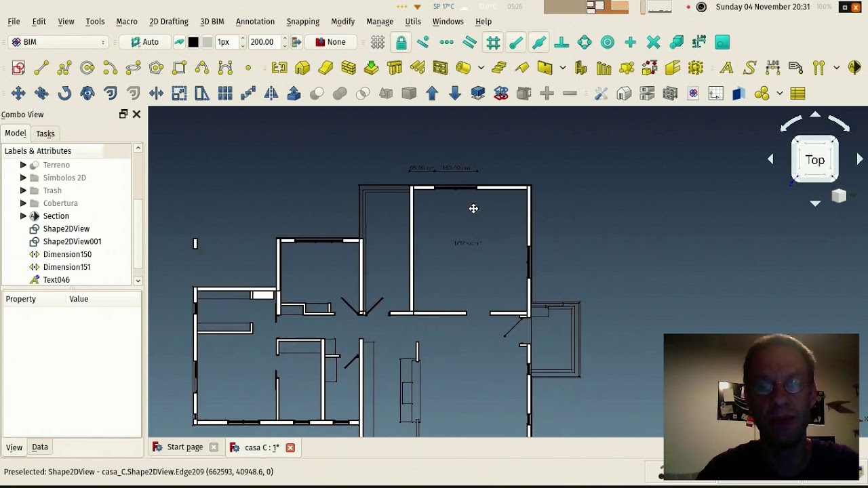This screenshot has height=488, width=868.
Task: Select the brick Wall tool
Action: tap(349, 68)
